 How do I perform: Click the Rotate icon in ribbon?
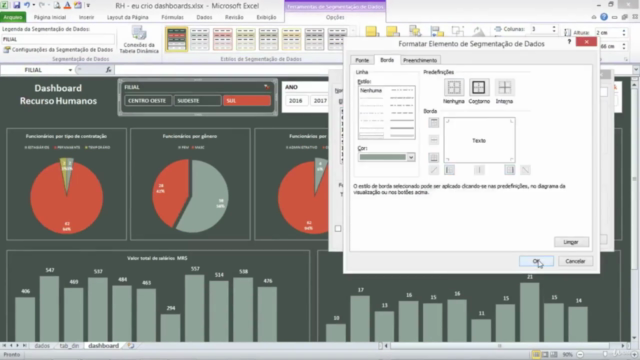click(x=478, y=32)
